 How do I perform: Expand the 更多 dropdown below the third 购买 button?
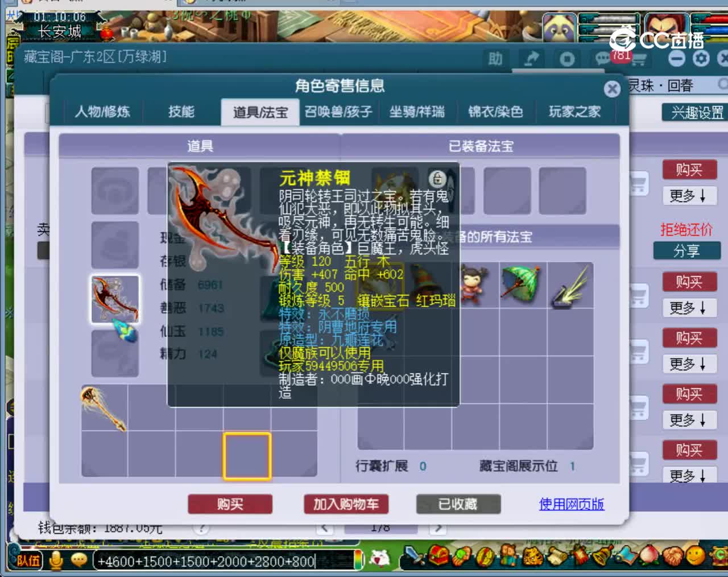click(x=689, y=364)
